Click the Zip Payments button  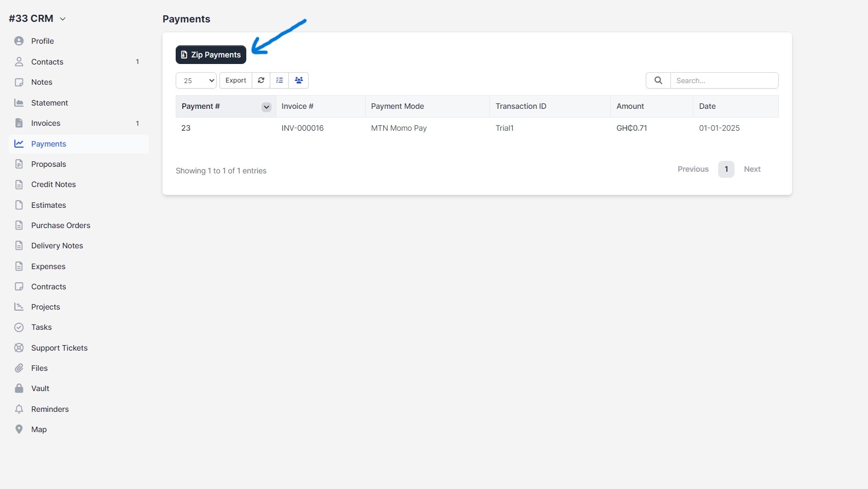coord(211,55)
